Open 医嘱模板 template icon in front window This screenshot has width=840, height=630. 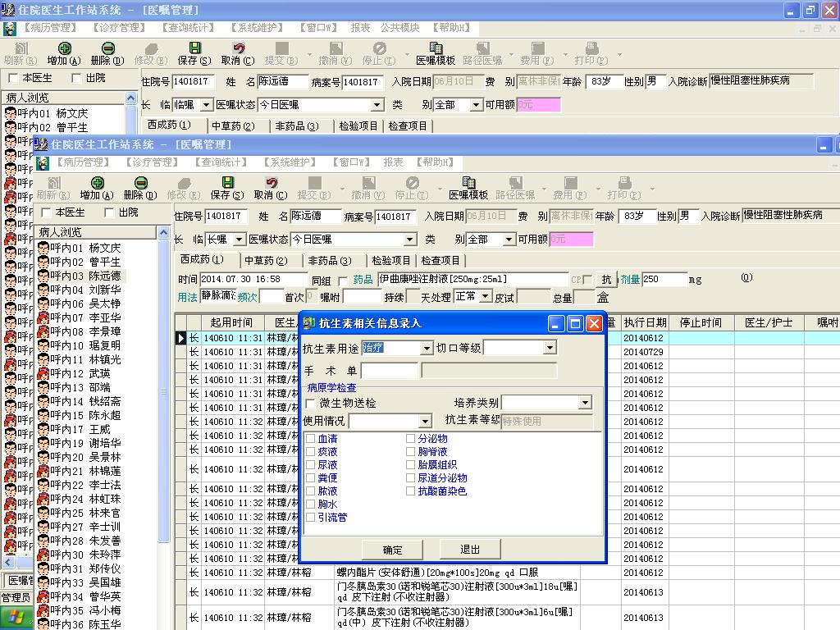[468, 183]
